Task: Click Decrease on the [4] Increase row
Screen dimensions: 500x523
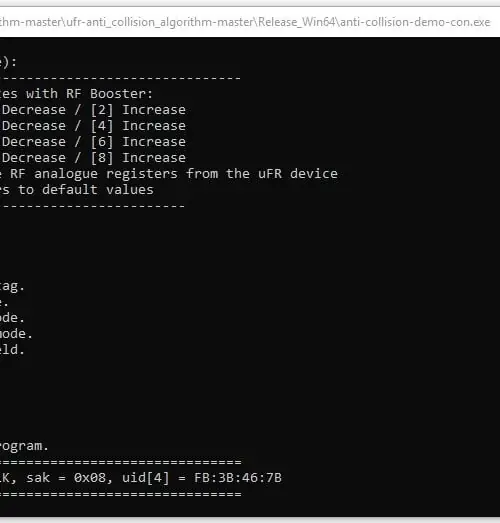Action: [34, 126]
